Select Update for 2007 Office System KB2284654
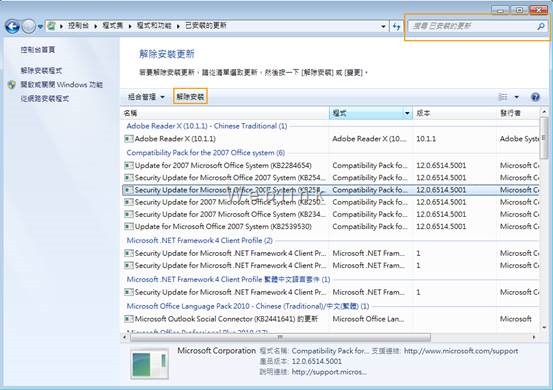 (x=330, y=165)
